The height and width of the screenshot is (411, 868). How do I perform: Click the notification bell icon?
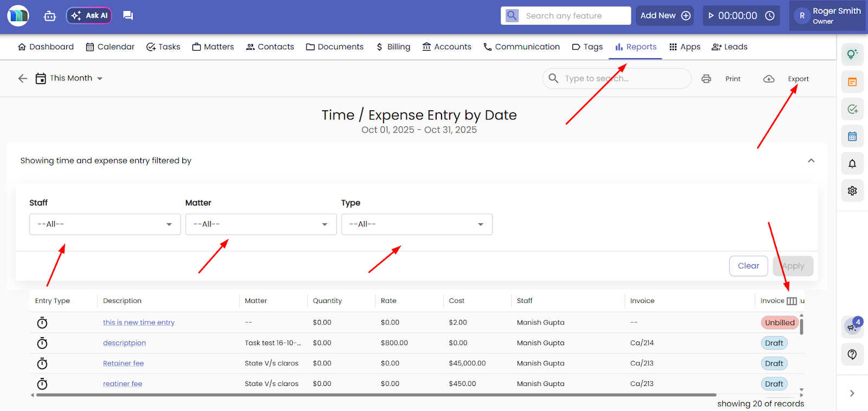pyautogui.click(x=852, y=163)
